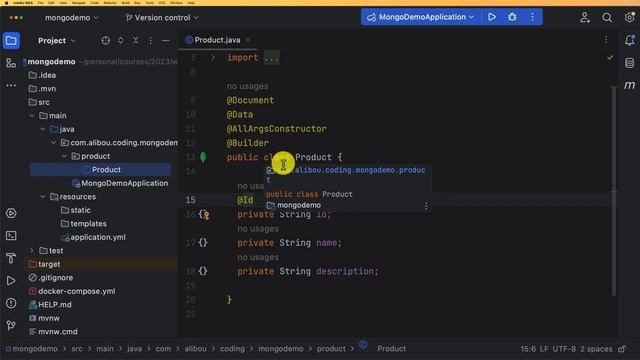Click the green inspections checkmark

pos(610,58)
